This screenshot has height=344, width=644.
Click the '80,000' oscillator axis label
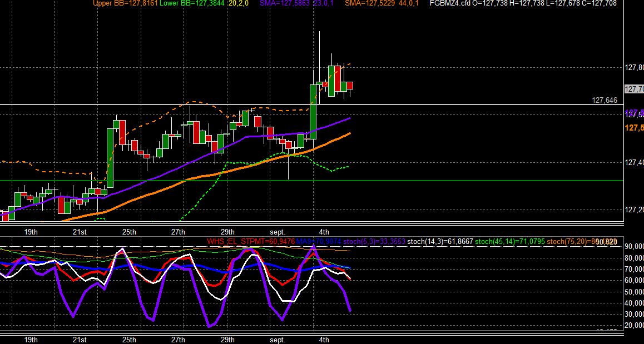click(x=634, y=258)
